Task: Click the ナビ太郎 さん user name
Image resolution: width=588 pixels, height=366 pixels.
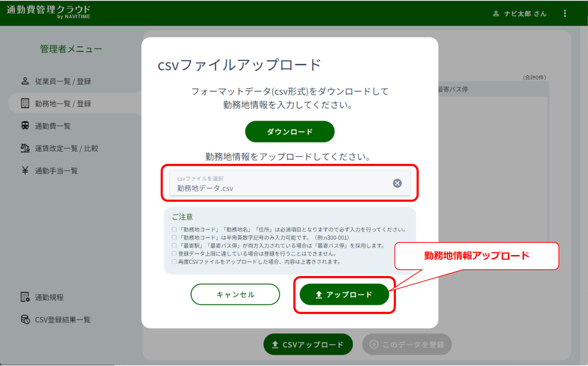Action: [525, 14]
